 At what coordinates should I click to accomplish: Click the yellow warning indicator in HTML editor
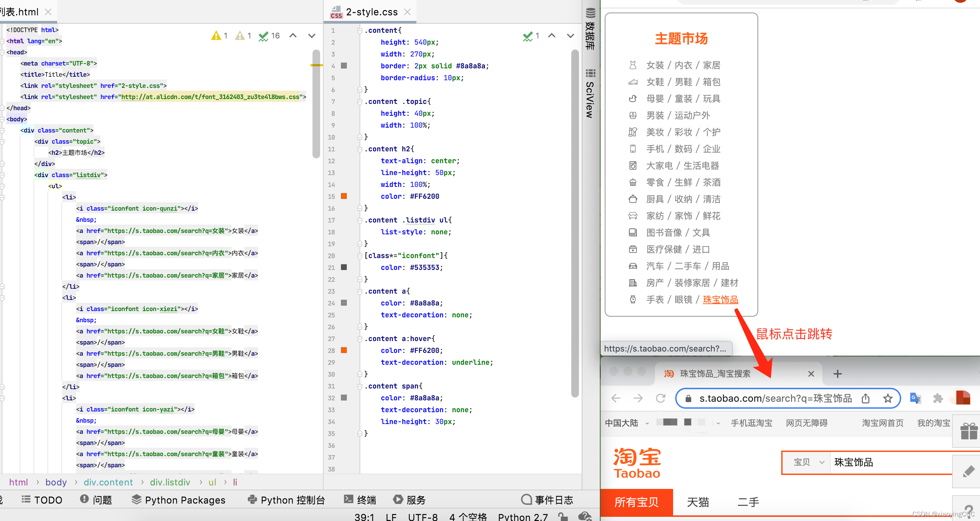point(219,36)
